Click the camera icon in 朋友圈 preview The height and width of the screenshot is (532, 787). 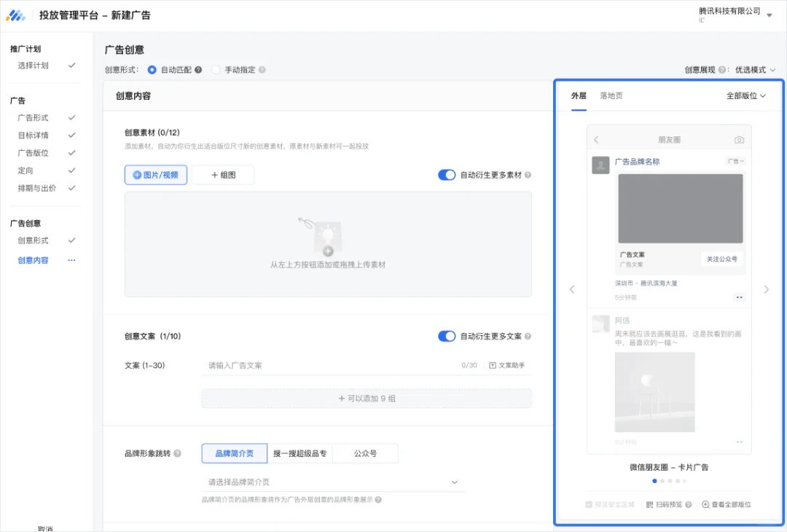pyautogui.click(x=739, y=139)
